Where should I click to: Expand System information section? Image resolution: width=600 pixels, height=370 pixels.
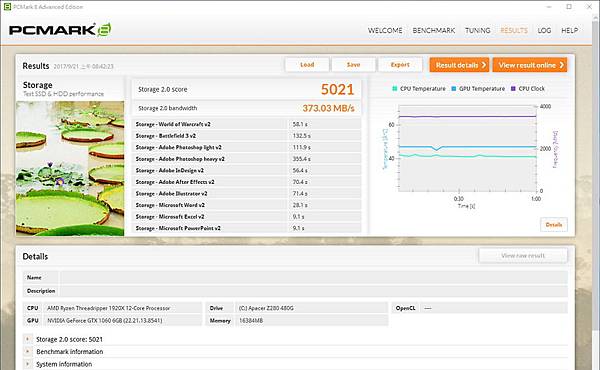(28, 364)
